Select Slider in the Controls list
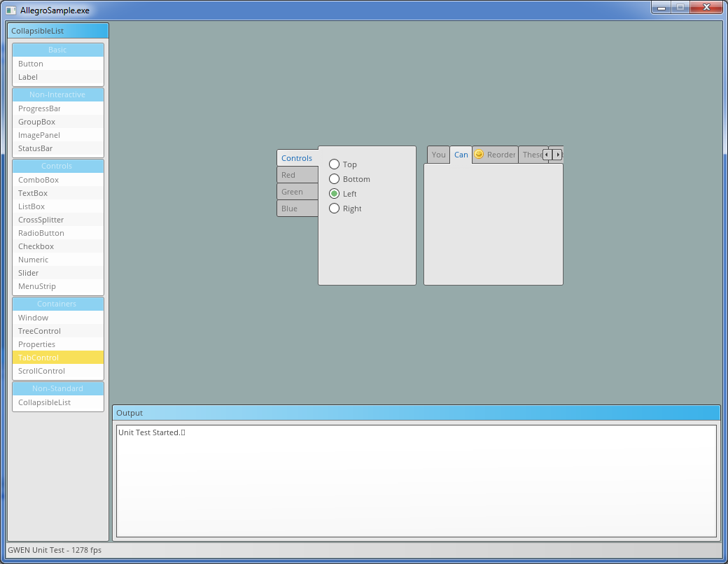 tap(29, 273)
